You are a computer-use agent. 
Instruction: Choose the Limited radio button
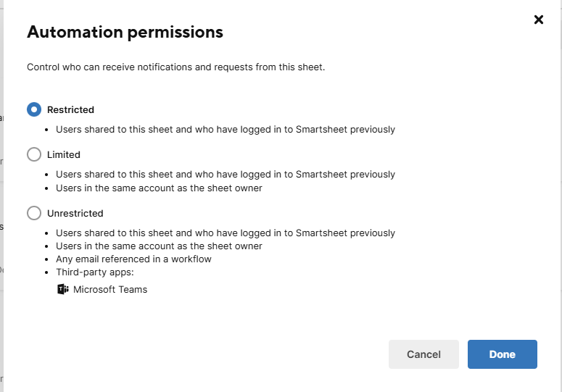[x=34, y=154]
